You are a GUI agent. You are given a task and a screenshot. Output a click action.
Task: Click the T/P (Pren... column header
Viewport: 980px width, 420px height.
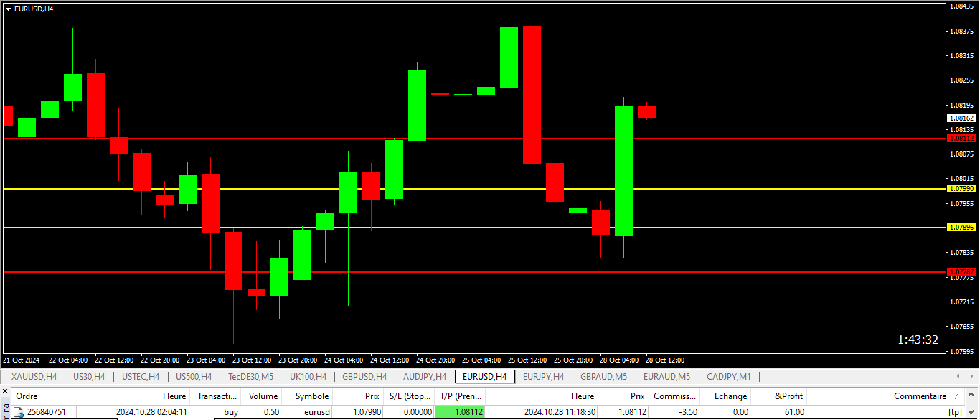coord(460,396)
